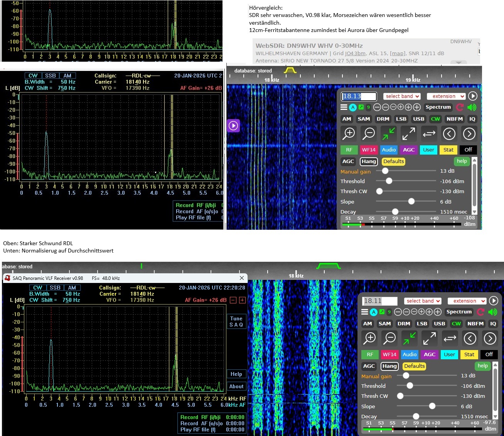Switch to the Audio tab in 18.13 panel
504x436 pixels.
click(389, 150)
